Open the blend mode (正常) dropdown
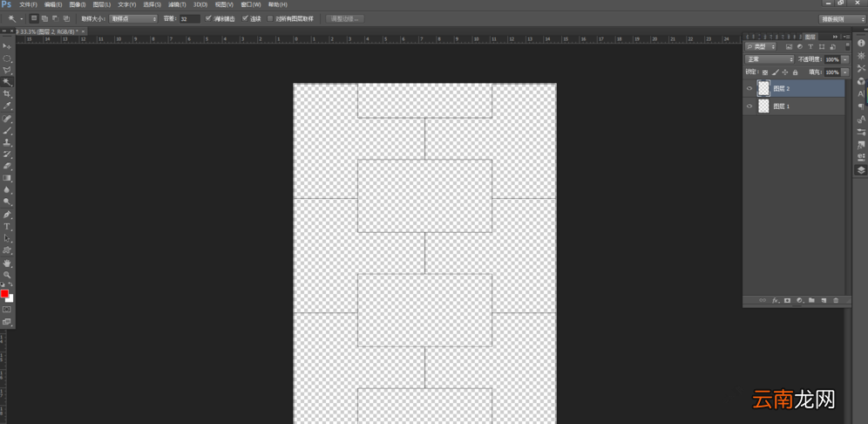Viewport: 868px width, 424px height. (770, 59)
